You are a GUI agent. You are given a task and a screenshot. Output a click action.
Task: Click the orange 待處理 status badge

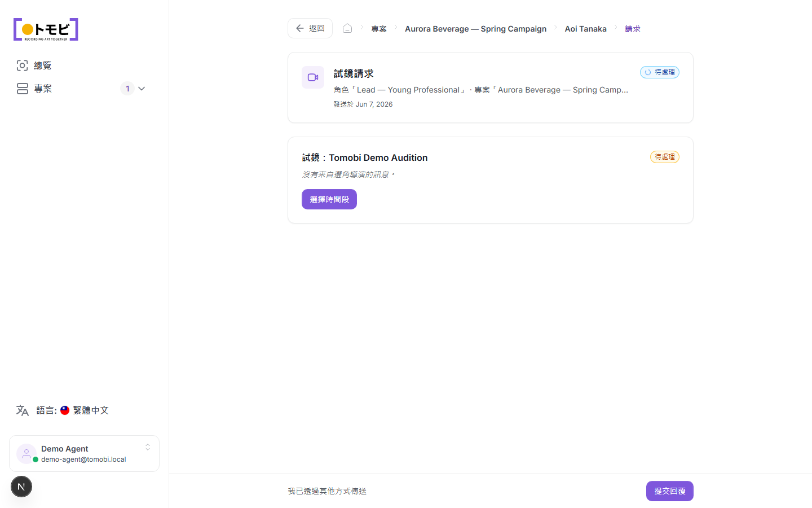[x=665, y=157]
